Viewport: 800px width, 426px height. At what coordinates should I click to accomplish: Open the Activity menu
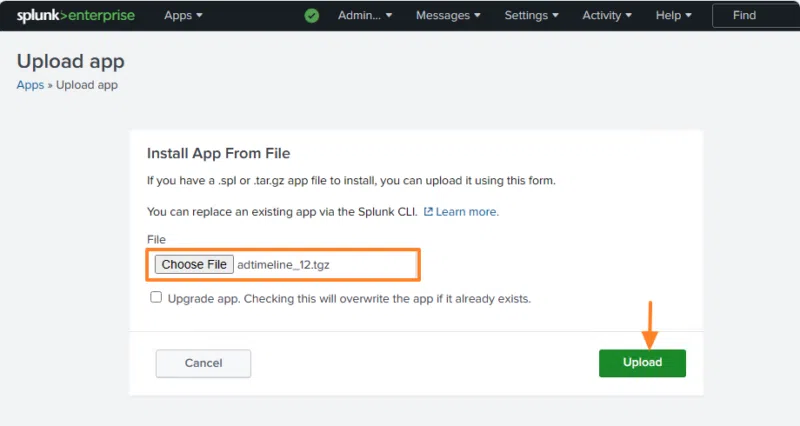coord(608,16)
